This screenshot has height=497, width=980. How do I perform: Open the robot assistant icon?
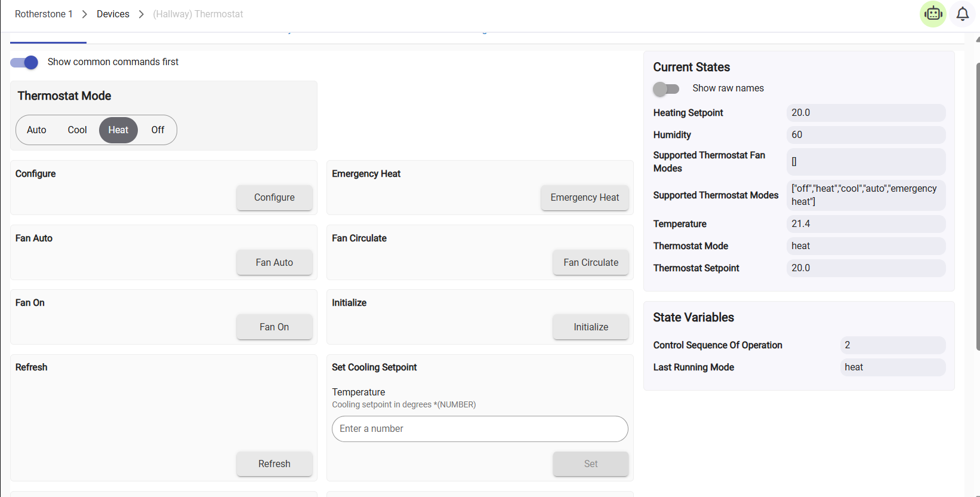click(933, 14)
